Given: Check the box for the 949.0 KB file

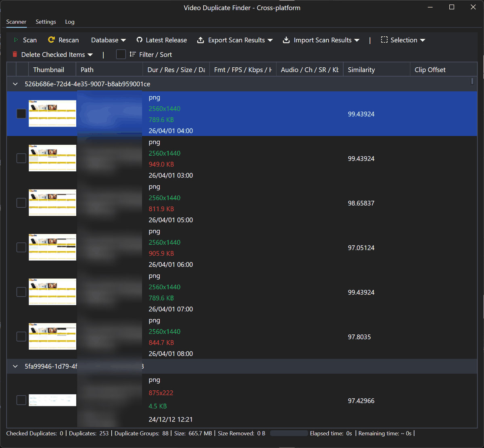Looking at the screenshot, I should (21, 158).
